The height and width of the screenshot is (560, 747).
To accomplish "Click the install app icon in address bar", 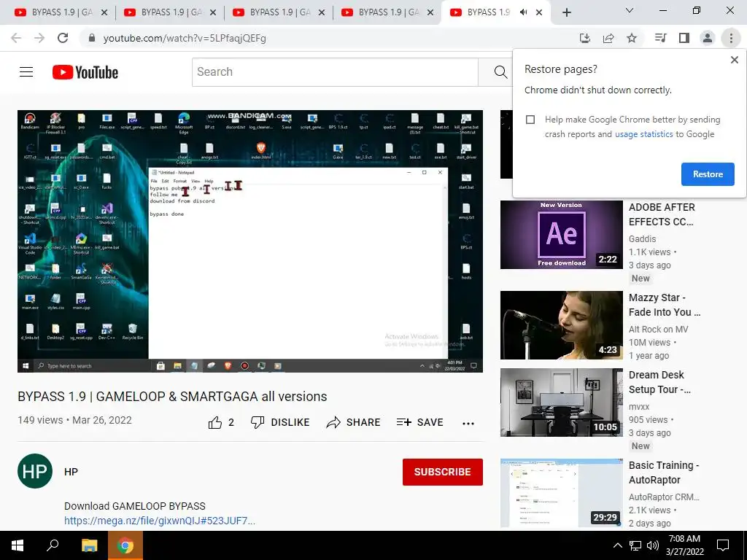I will coord(584,38).
